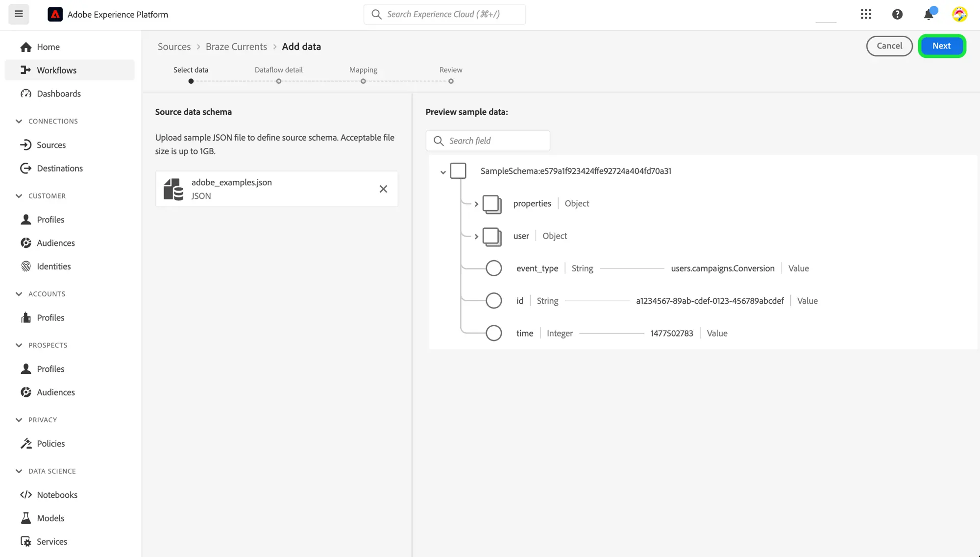This screenshot has width=980, height=557.
Task: Select the id field radio circle
Action: coord(493,300)
